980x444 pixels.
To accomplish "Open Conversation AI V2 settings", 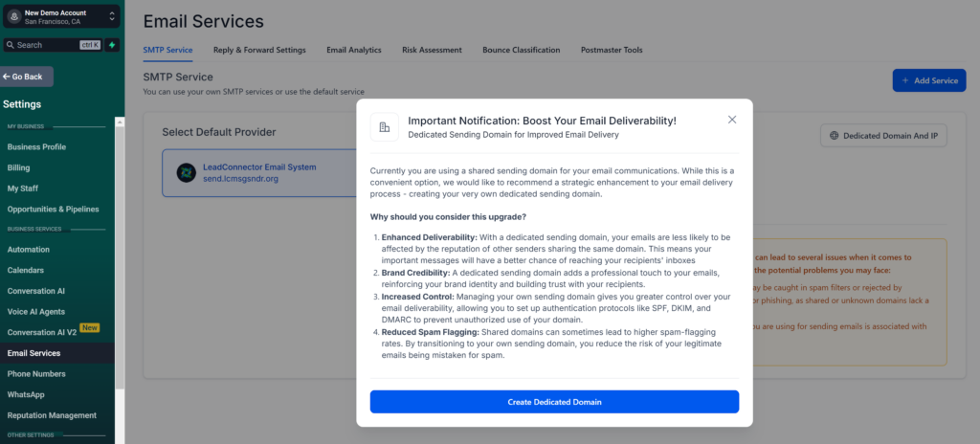I will click(42, 333).
